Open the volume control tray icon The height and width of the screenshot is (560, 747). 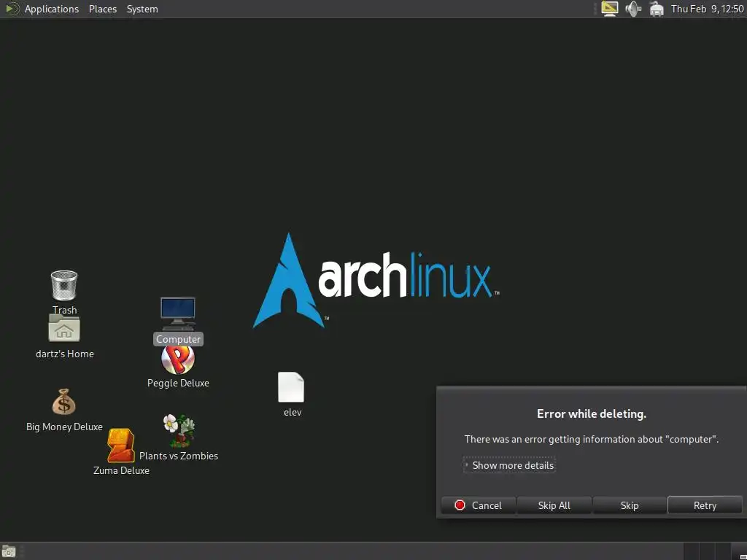[633, 9]
